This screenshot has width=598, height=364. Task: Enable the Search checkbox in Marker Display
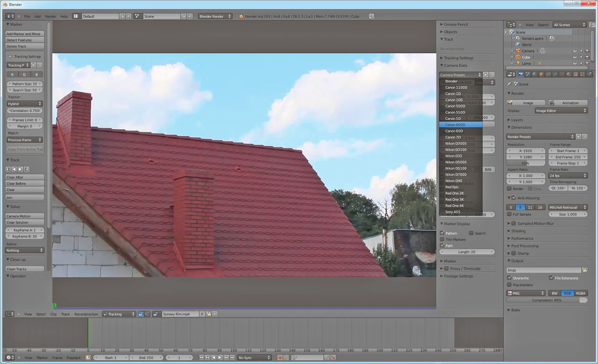tap(471, 233)
